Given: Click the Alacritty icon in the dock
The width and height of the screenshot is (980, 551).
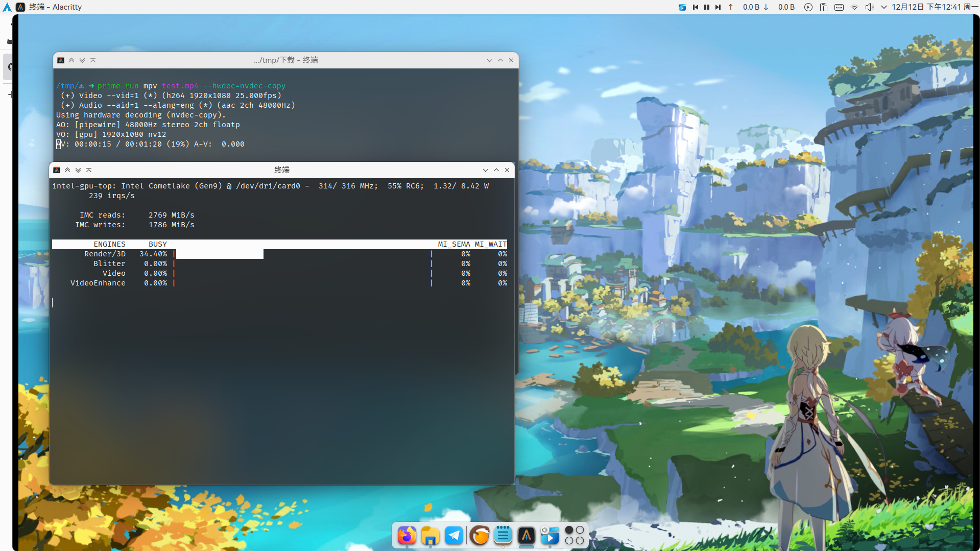Looking at the screenshot, I should coord(527,535).
